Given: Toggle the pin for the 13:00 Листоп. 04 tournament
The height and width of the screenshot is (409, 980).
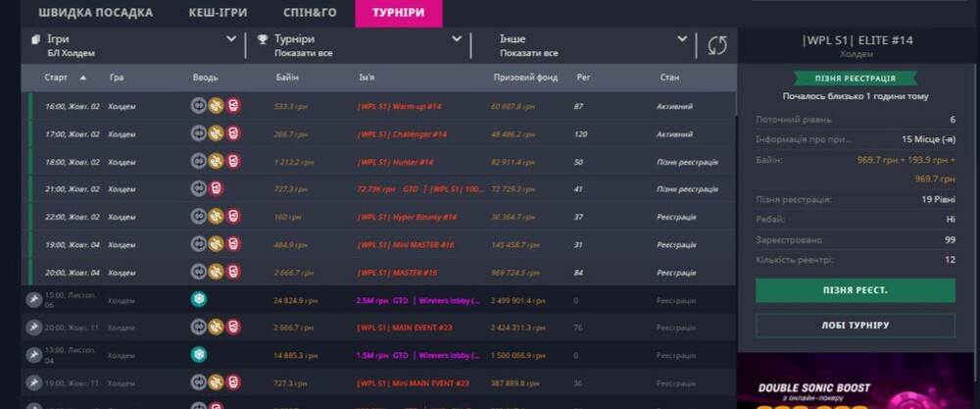Looking at the screenshot, I should tap(33, 354).
